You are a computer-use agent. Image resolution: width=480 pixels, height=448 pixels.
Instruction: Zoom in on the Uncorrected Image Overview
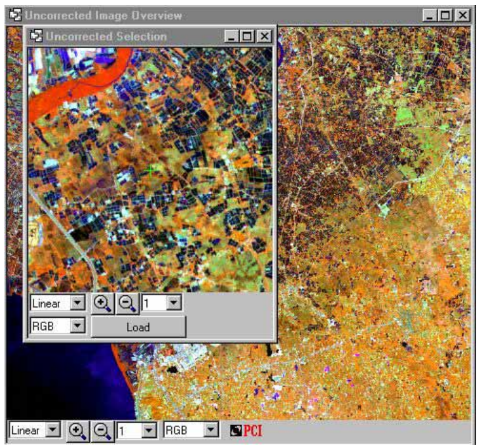click(78, 431)
